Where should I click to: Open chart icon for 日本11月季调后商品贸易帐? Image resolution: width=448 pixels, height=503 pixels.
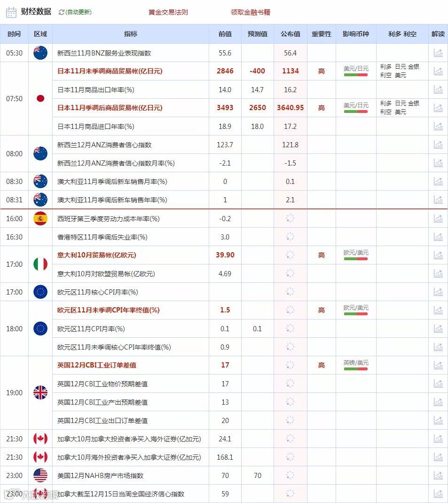pyautogui.click(x=438, y=108)
